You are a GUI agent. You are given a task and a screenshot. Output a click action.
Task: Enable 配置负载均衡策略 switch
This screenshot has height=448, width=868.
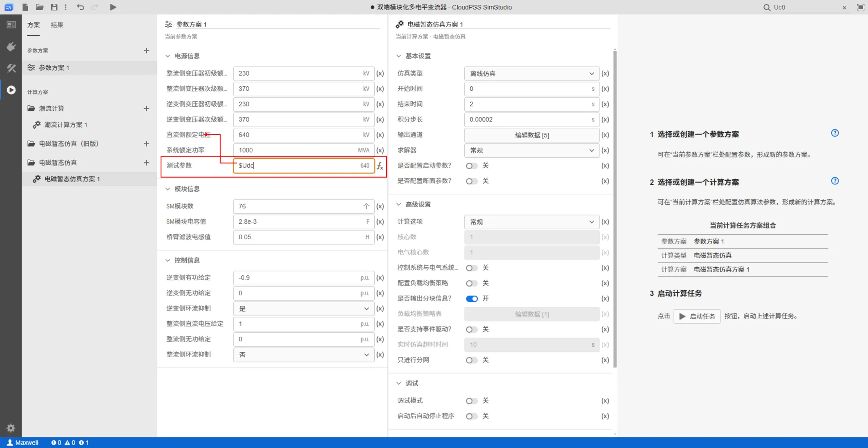(x=471, y=283)
